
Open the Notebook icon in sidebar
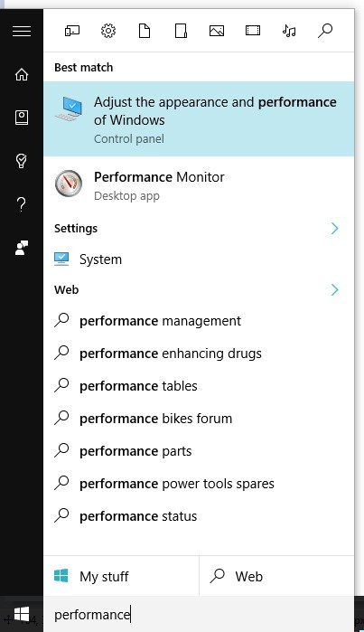(22, 118)
